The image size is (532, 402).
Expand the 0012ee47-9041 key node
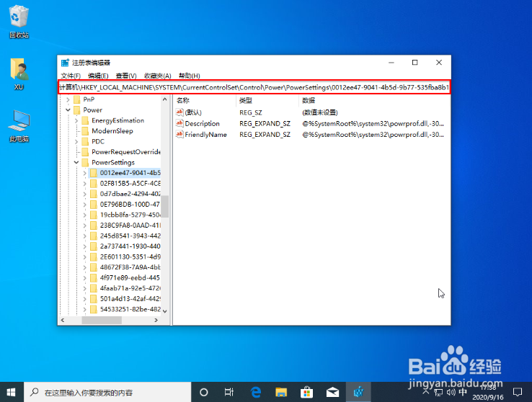[x=85, y=173]
